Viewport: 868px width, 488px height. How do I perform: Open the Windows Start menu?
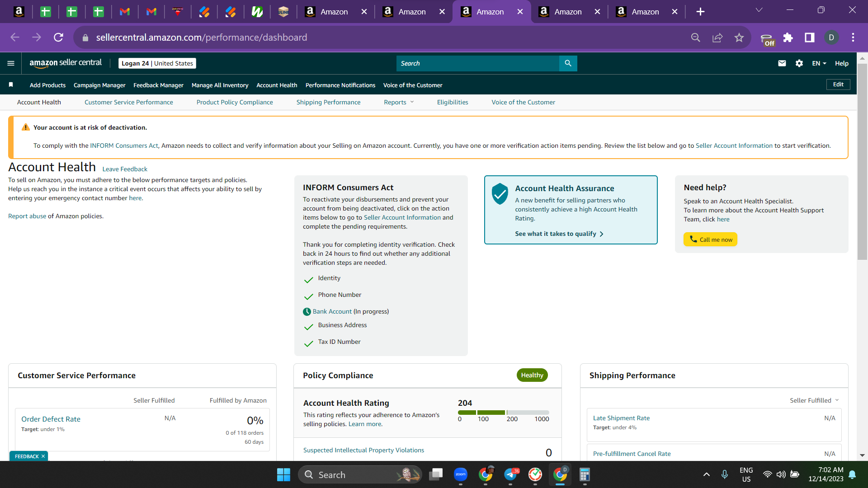coord(283,474)
